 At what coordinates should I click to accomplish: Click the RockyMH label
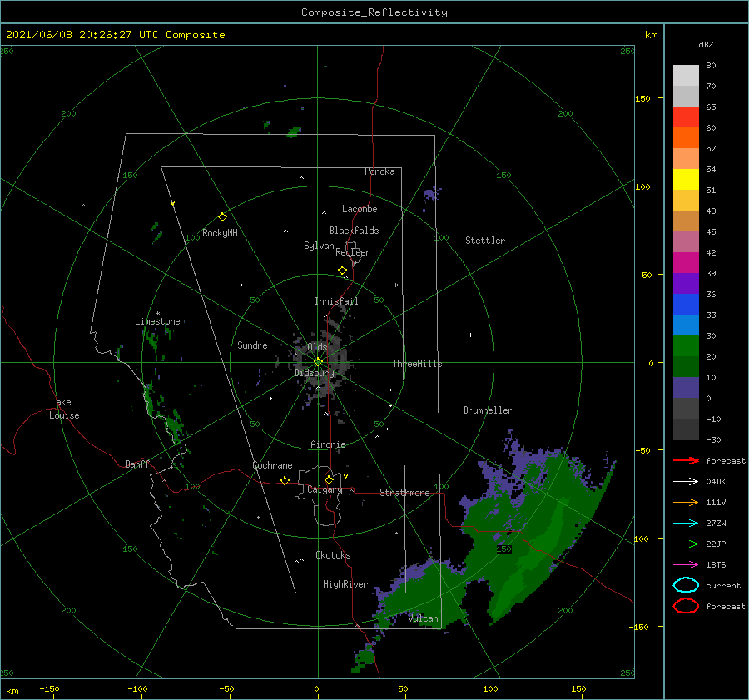[220, 233]
